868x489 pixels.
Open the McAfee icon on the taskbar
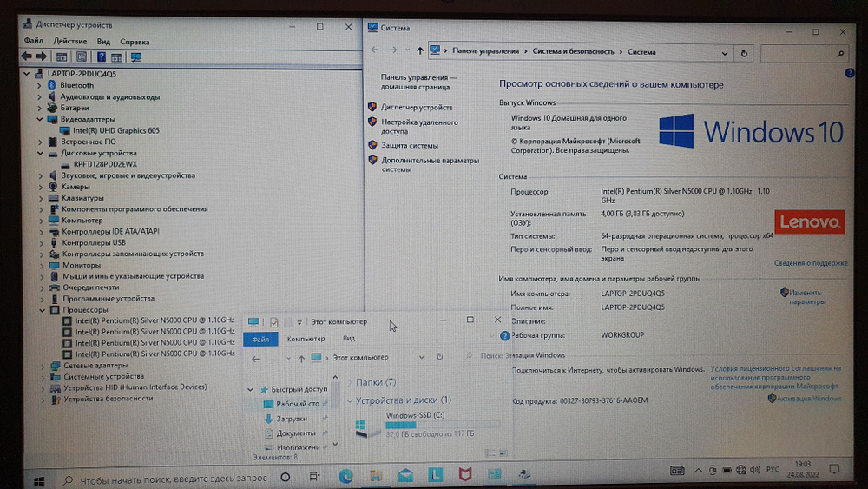coord(465,474)
